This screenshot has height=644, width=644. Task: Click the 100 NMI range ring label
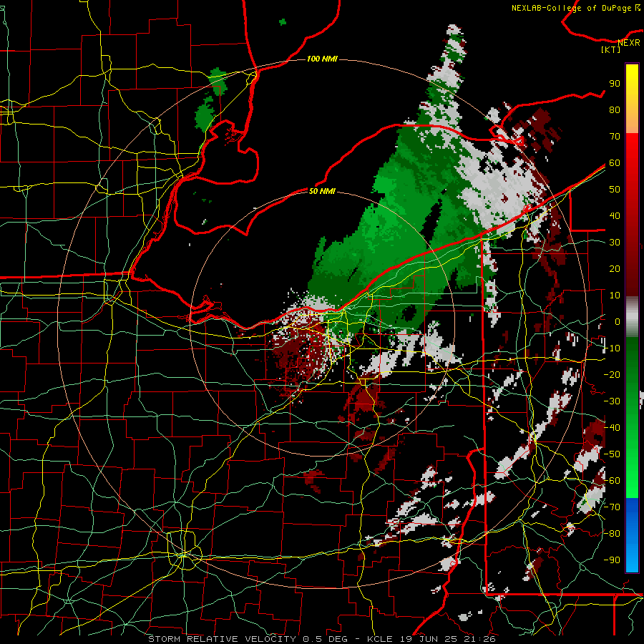click(322, 59)
